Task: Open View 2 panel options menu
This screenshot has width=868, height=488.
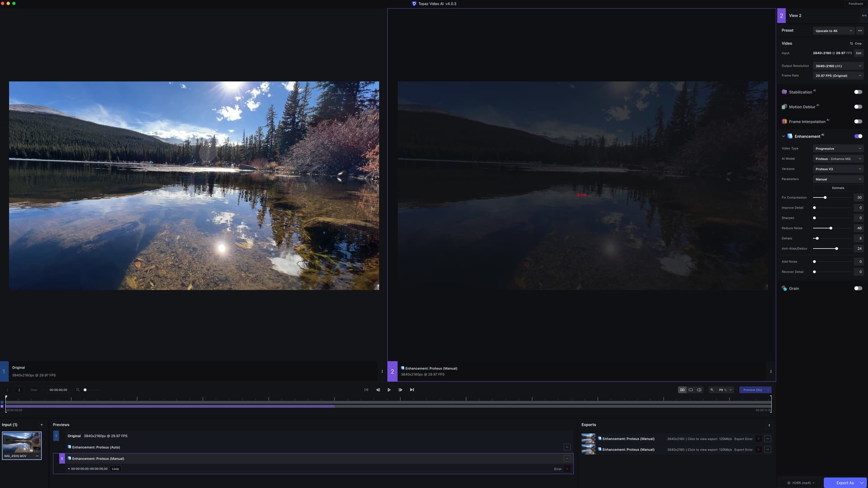Action: (x=771, y=371)
